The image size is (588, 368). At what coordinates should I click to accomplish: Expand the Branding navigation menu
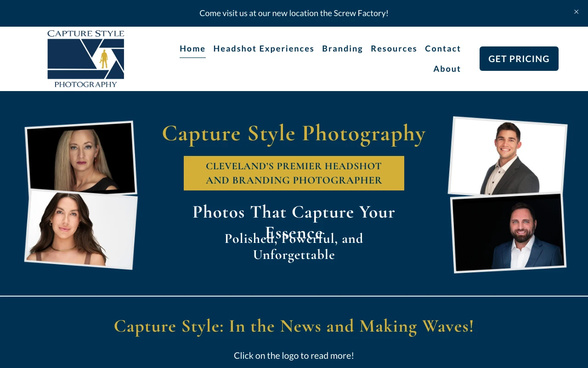pos(342,49)
